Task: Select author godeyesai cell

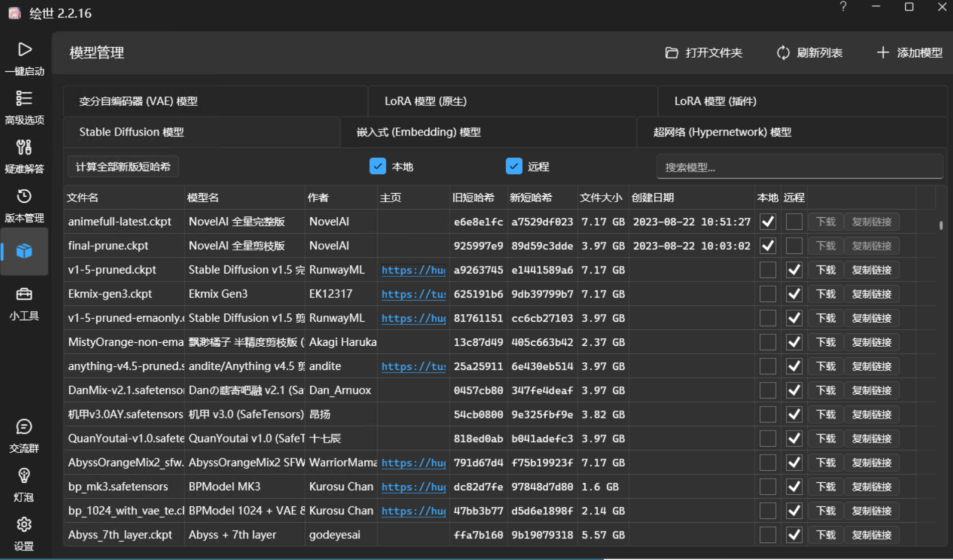Action: pos(334,535)
